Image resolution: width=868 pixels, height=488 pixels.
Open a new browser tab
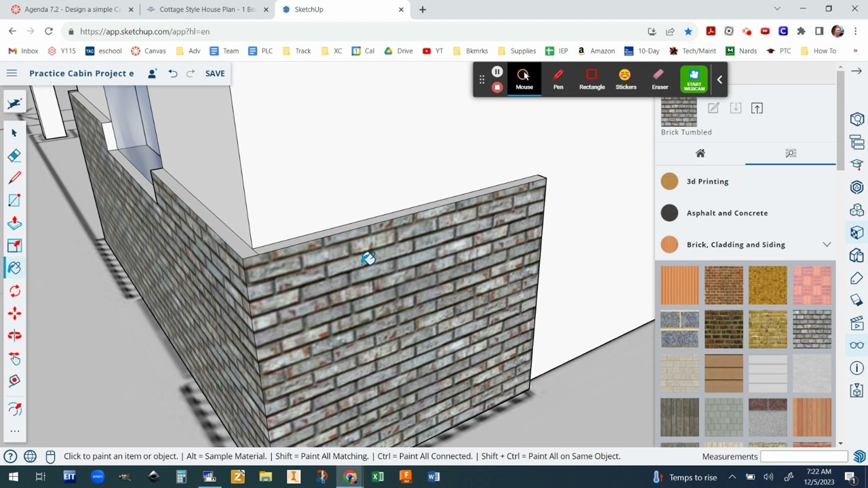click(x=422, y=9)
